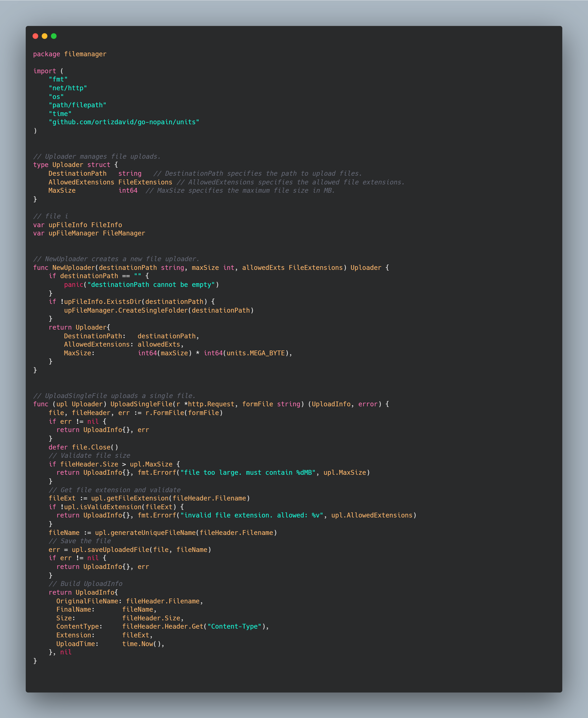The image size is (588, 718).
Task: Click the AllowedExtensions struct field name
Action: point(81,182)
